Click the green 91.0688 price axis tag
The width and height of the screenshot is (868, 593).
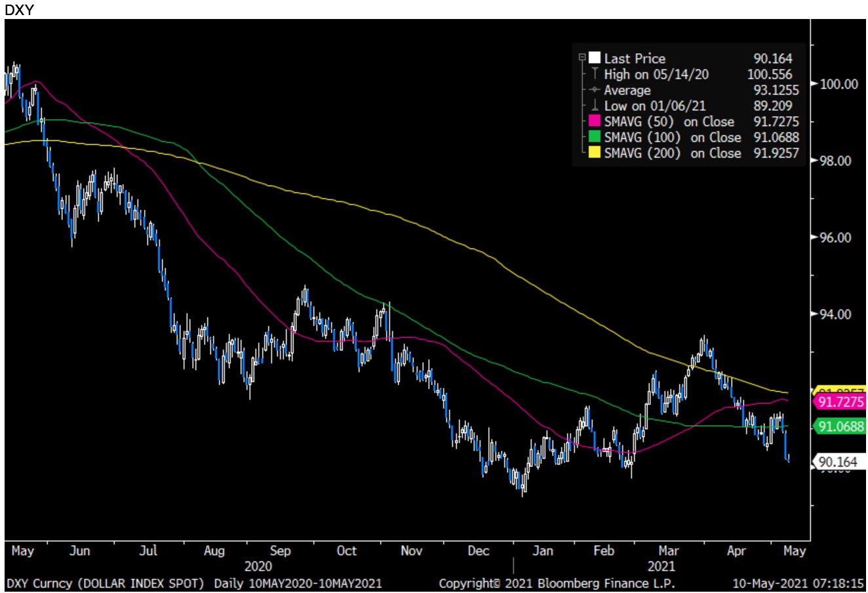(840, 426)
